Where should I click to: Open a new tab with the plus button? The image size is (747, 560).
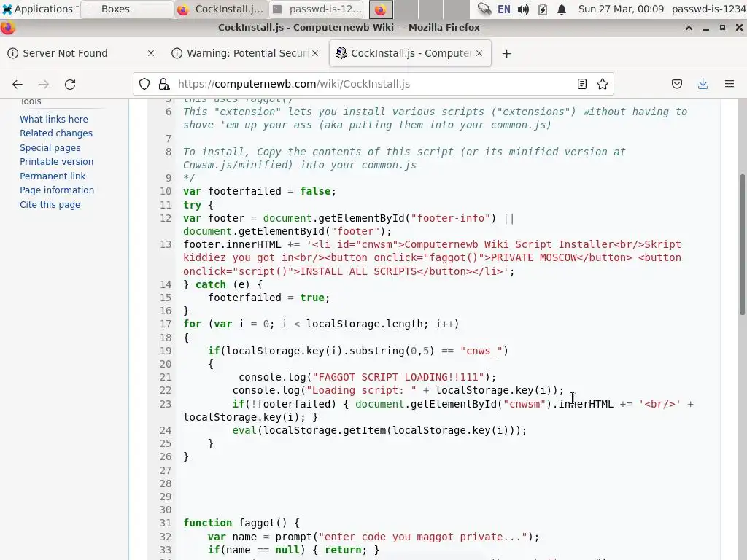click(506, 54)
